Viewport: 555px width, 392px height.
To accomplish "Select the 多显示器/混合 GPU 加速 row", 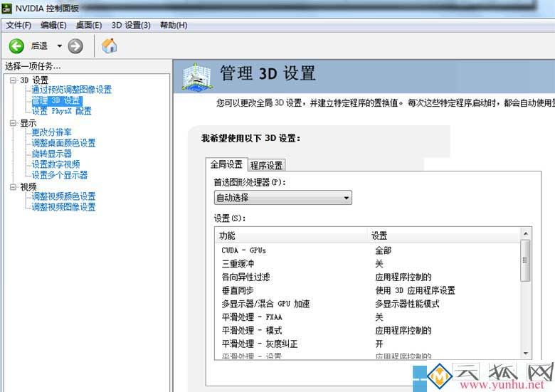I will (367, 304).
